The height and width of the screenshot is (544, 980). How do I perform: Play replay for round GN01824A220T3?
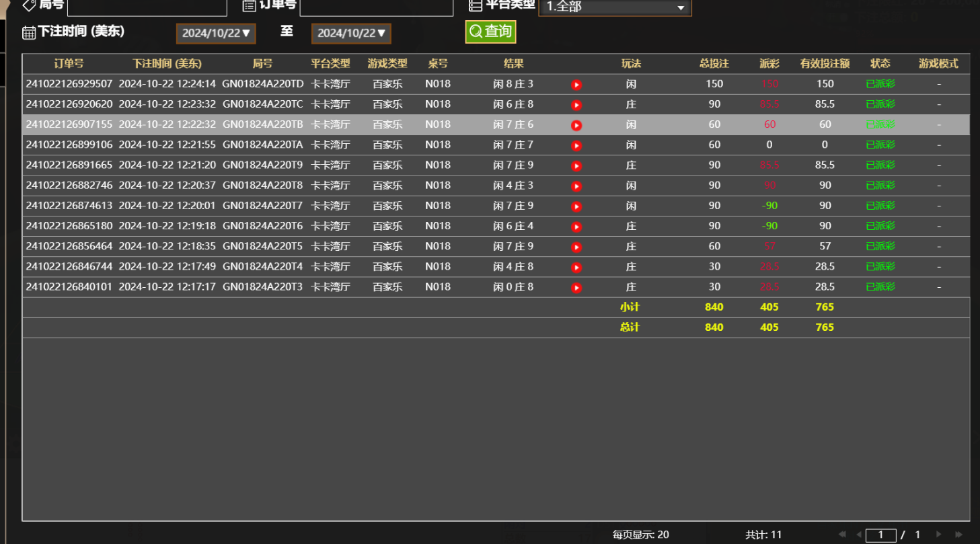(576, 288)
